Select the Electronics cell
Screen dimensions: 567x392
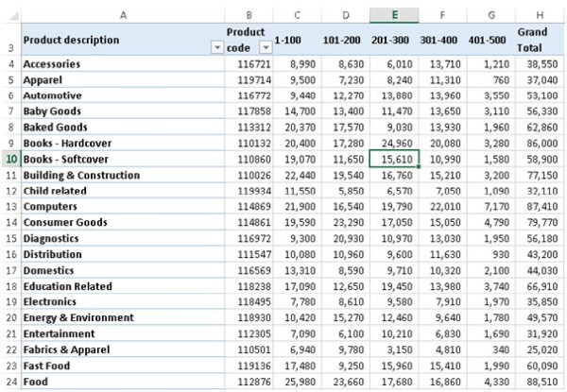pyautogui.click(x=49, y=302)
